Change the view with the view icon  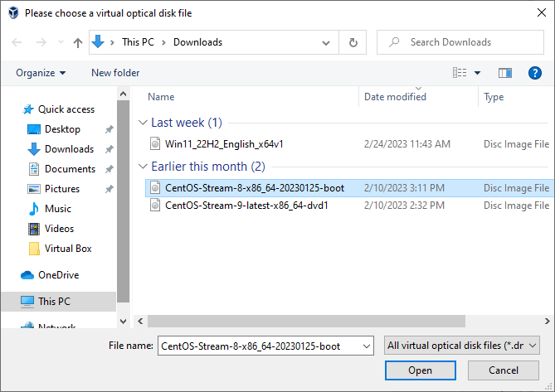click(460, 73)
